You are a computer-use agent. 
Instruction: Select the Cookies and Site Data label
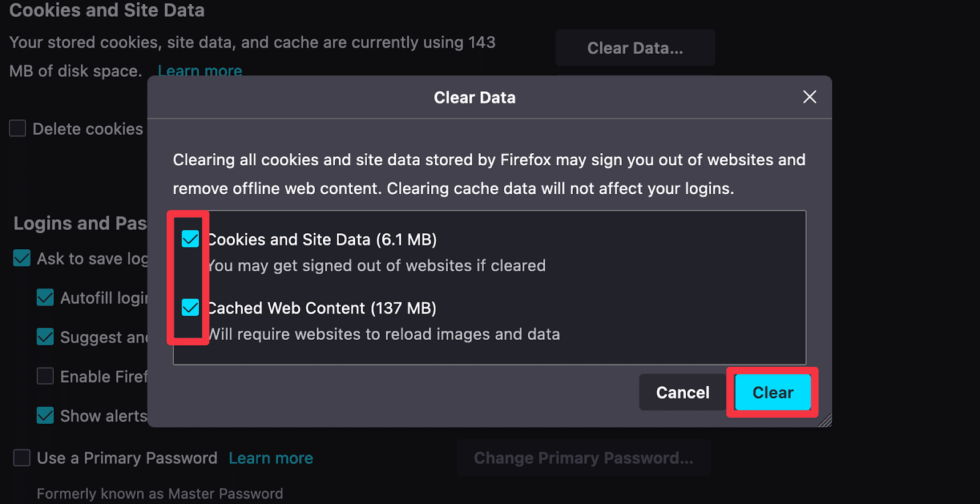[x=322, y=239]
